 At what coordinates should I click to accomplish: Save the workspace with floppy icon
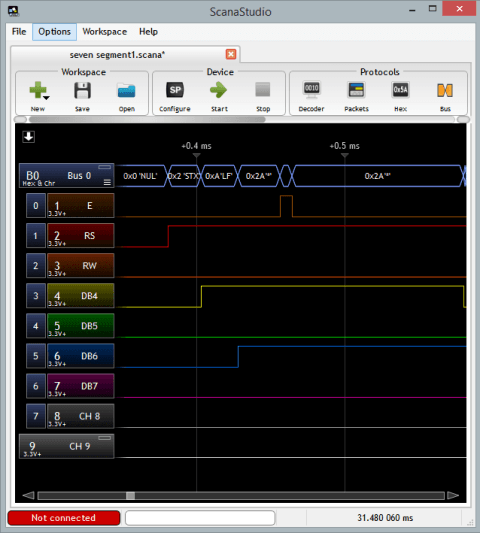[82, 90]
